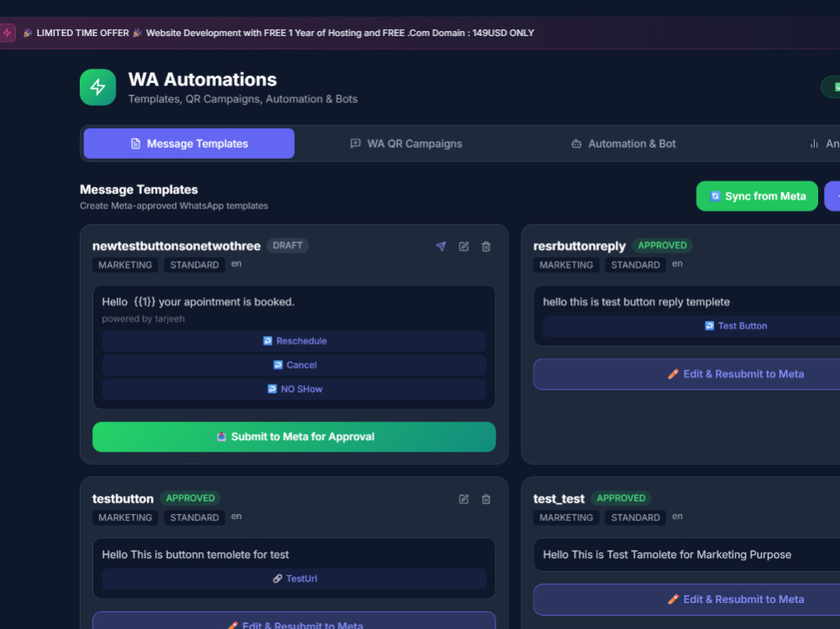Image resolution: width=840 pixels, height=629 pixels.
Task: Click the APPROVED badge beside test_test
Action: (621, 498)
